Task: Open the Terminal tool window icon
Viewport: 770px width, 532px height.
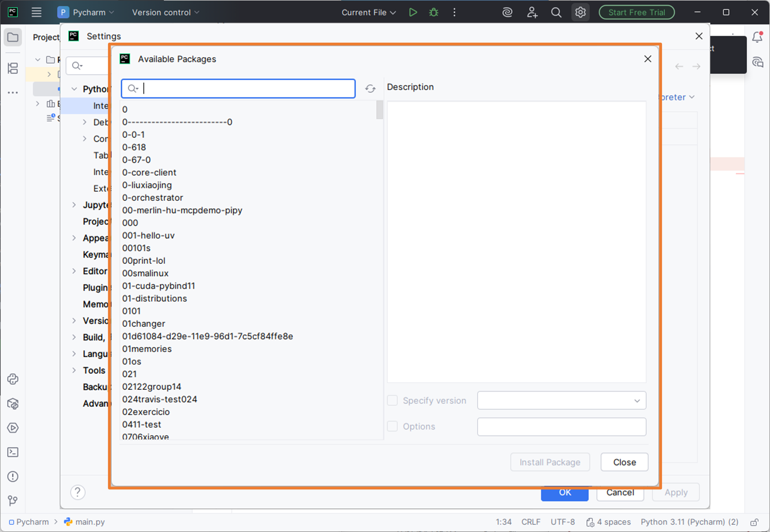Action: tap(13, 452)
